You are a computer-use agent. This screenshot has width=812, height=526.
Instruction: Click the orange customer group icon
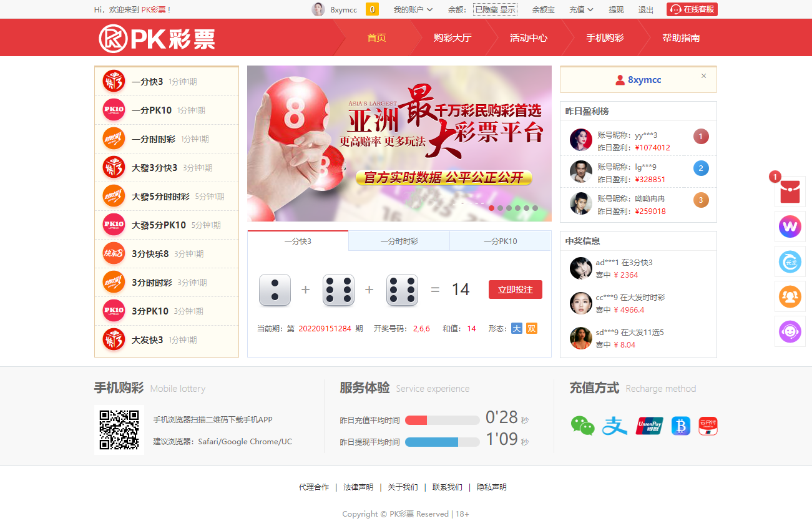(790, 296)
